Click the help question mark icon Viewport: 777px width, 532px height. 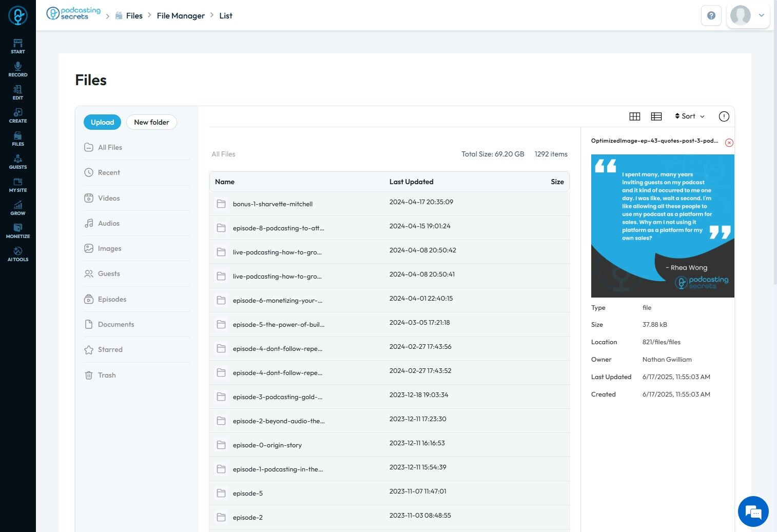click(x=711, y=15)
